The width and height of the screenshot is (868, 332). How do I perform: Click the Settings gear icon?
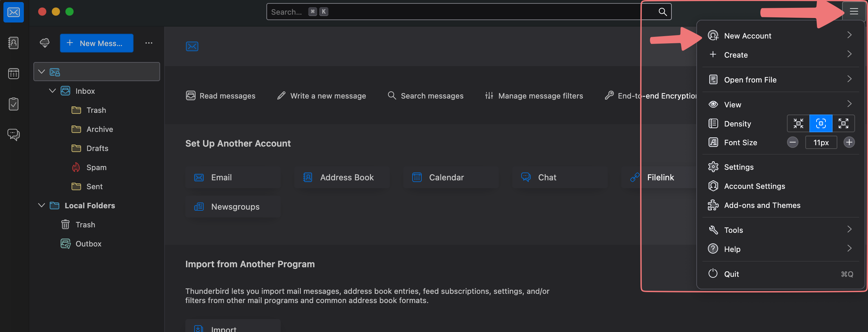[x=713, y=167]
